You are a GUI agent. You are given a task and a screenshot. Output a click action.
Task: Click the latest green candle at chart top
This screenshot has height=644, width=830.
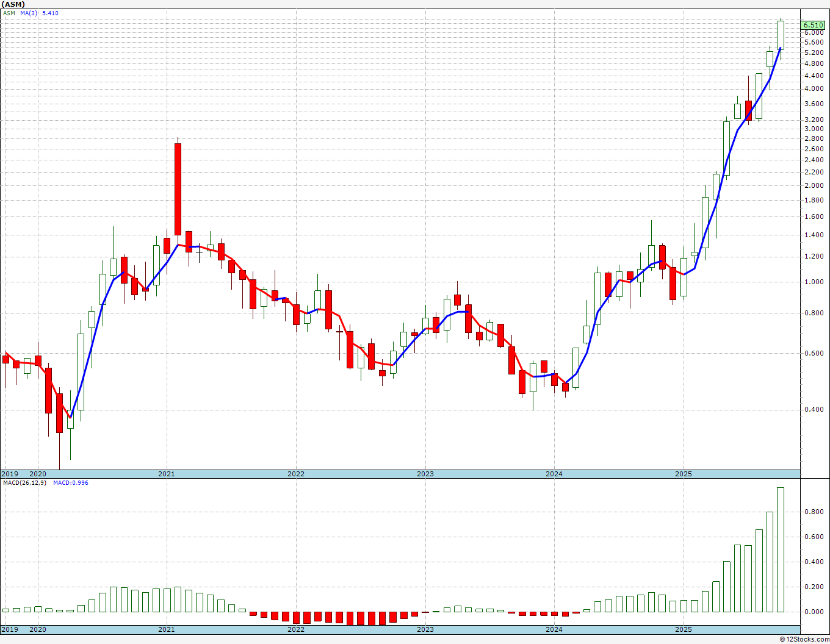(781, 35)
